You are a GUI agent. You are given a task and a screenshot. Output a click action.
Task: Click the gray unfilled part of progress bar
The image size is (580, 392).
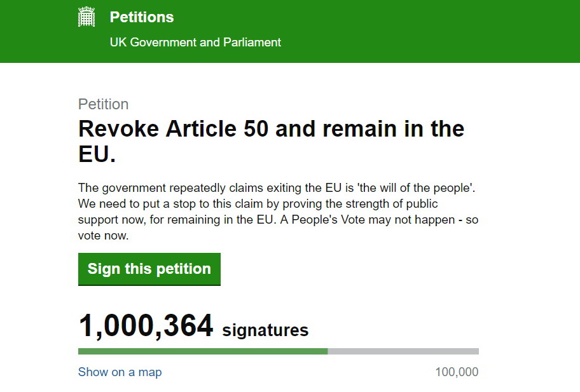tap(403, 351)
